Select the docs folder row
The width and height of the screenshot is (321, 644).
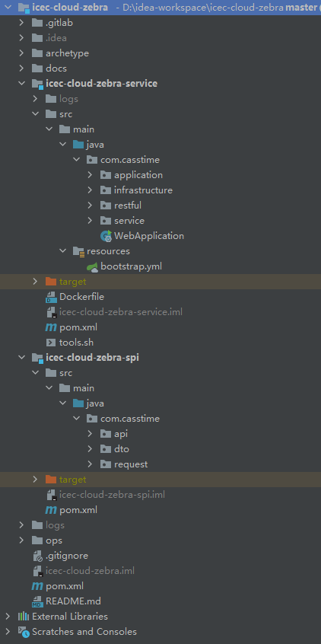click(160, 69)
